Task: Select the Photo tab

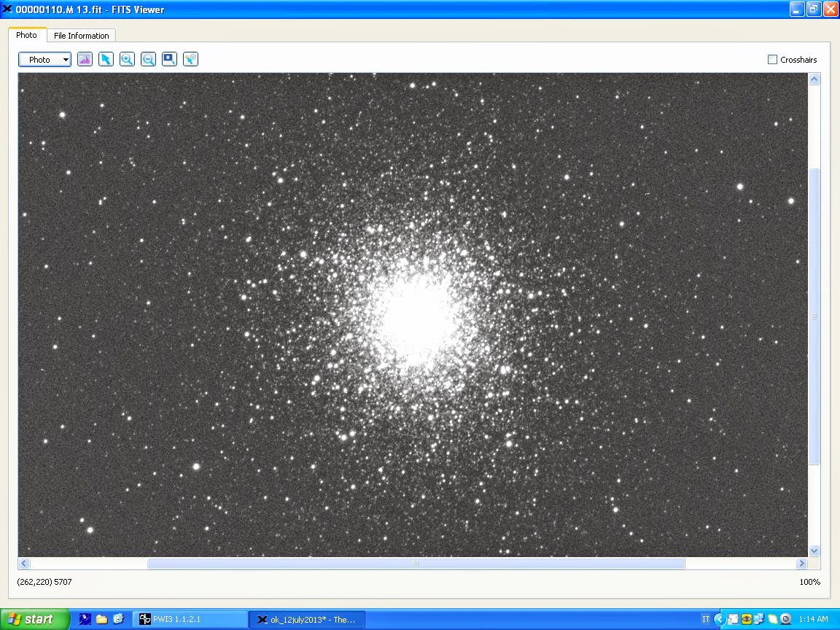Action: coord(27,35)
